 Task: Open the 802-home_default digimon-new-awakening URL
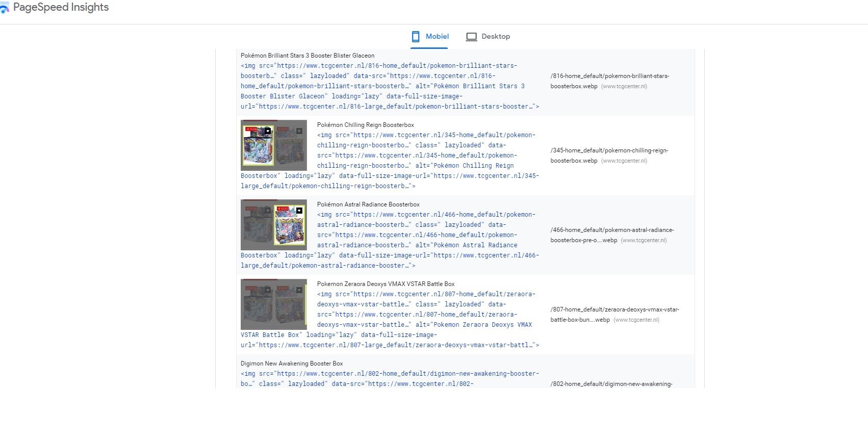(x=611, y=384)
